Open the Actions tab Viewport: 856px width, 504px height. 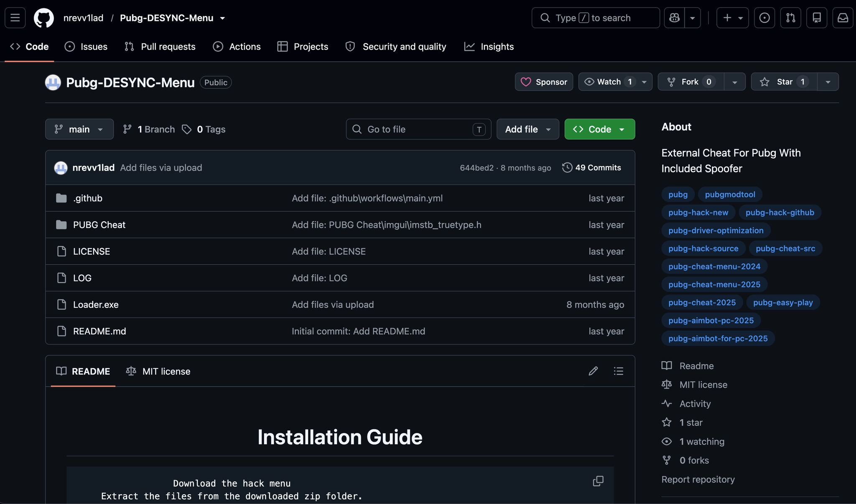(237, 47)
